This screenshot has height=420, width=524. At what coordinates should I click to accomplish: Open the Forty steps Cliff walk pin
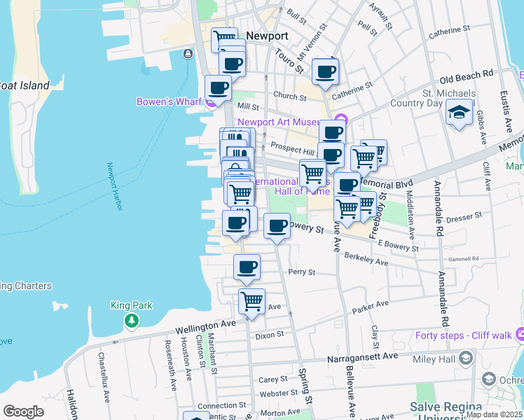(x=520, y=334)
